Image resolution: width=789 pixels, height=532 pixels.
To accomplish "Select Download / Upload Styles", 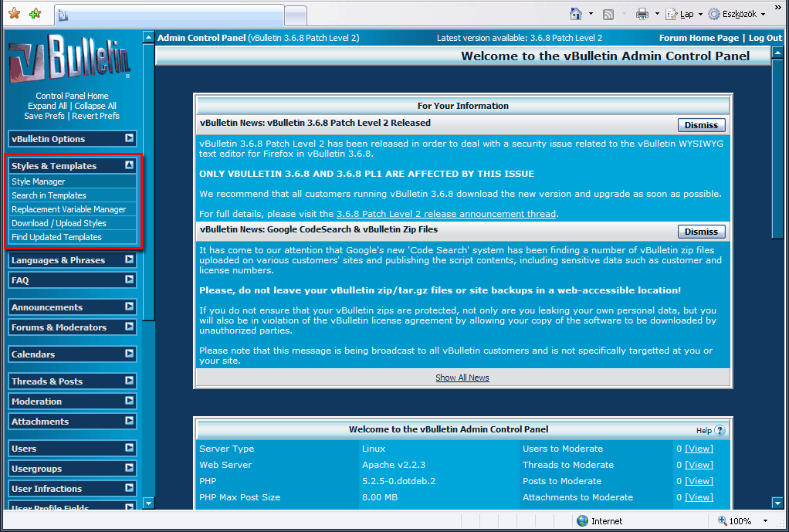I will (59, 223).
